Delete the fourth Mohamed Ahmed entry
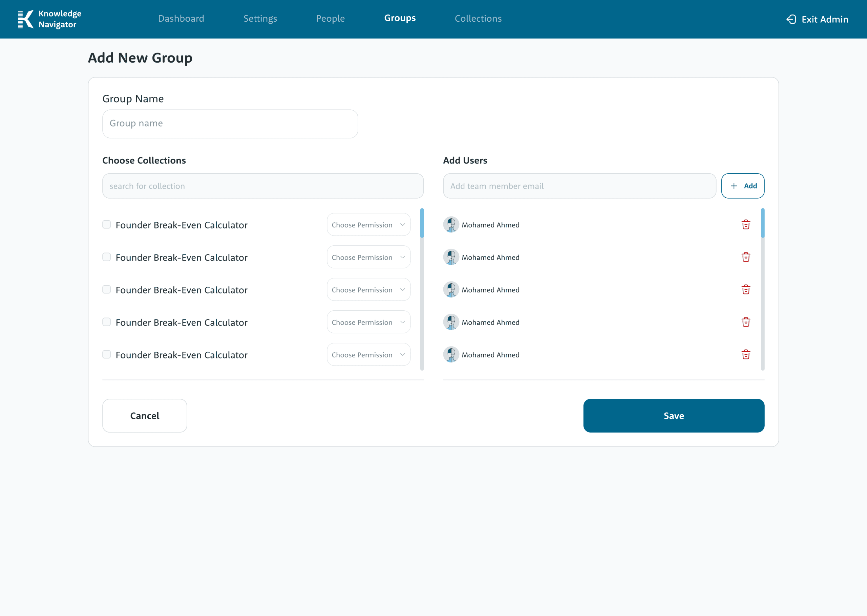 [745, 322]
